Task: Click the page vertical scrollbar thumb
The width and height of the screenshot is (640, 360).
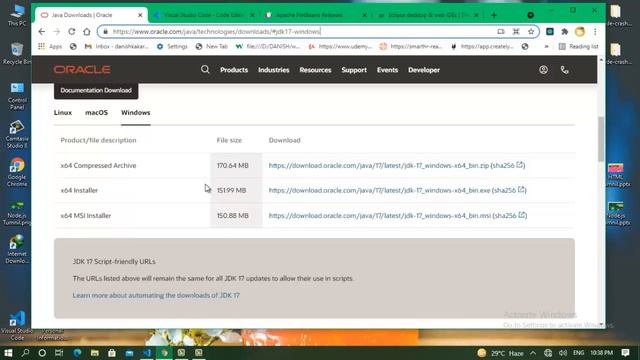Action: tap(601, 139)
